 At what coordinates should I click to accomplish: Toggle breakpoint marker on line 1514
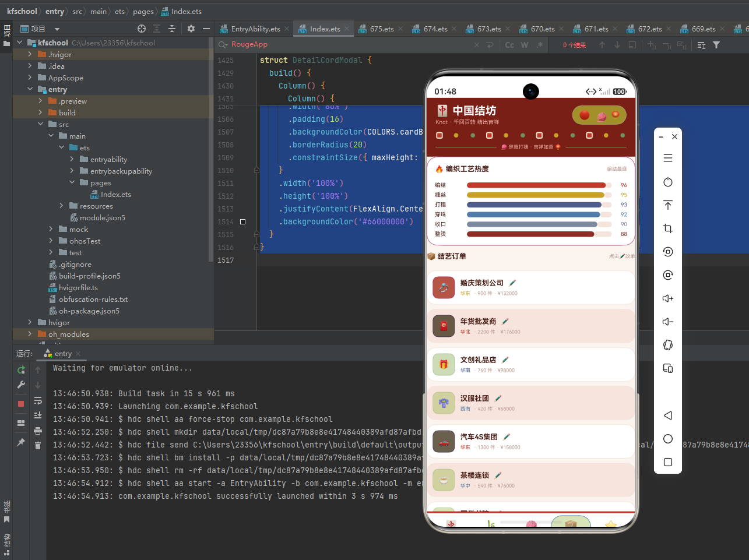pyautogui.click(x=243, y=222)
